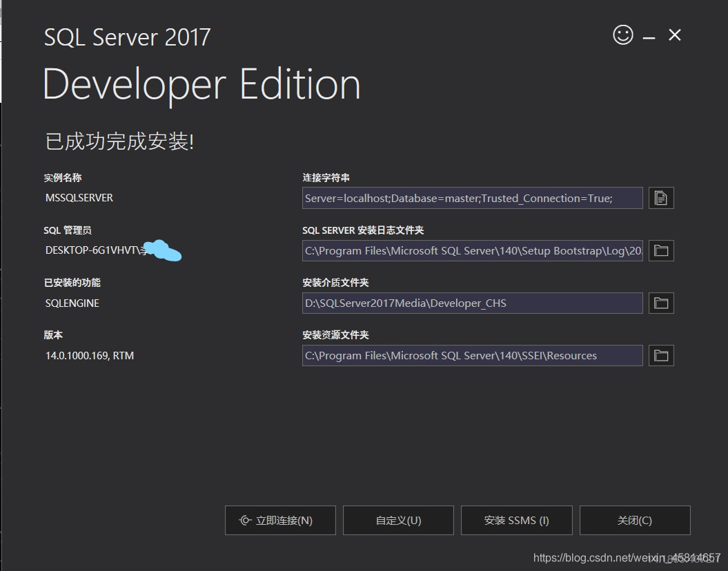728x571 pixels.
Task: Click the version text 14.0.1000.169, RTM
Action: click(90, 355)
